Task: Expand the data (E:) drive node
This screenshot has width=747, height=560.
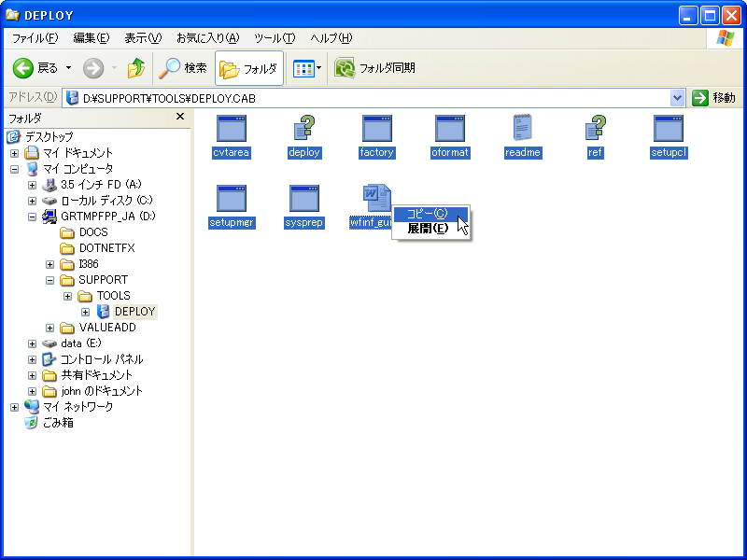Action: pos(32,343)
